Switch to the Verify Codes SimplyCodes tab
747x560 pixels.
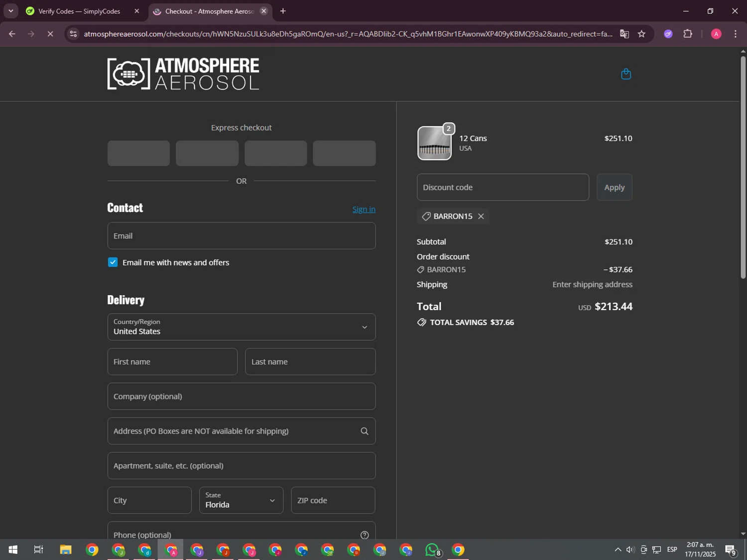tap(79, 11)
